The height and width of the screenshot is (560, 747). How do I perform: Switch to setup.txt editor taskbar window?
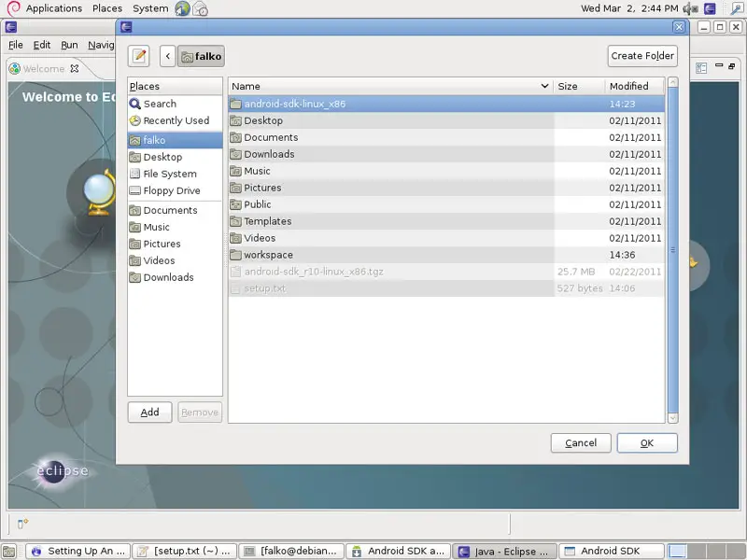[x=184, y=552]
